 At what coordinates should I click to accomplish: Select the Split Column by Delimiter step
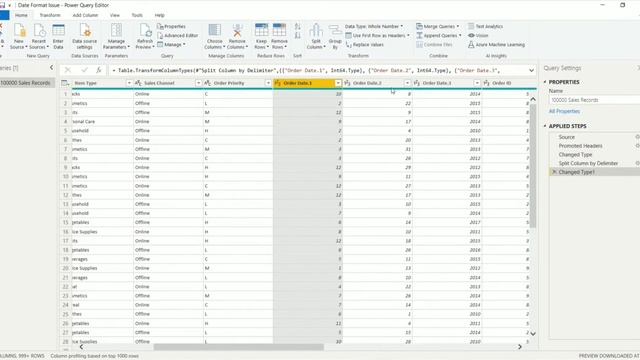pos(588,163)
